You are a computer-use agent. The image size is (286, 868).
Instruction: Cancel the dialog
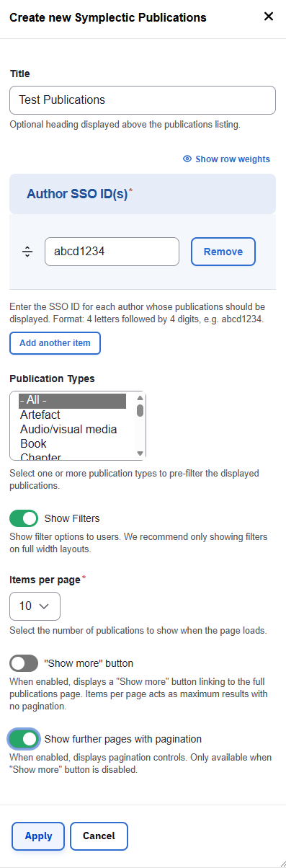click(x=99, y=836)
